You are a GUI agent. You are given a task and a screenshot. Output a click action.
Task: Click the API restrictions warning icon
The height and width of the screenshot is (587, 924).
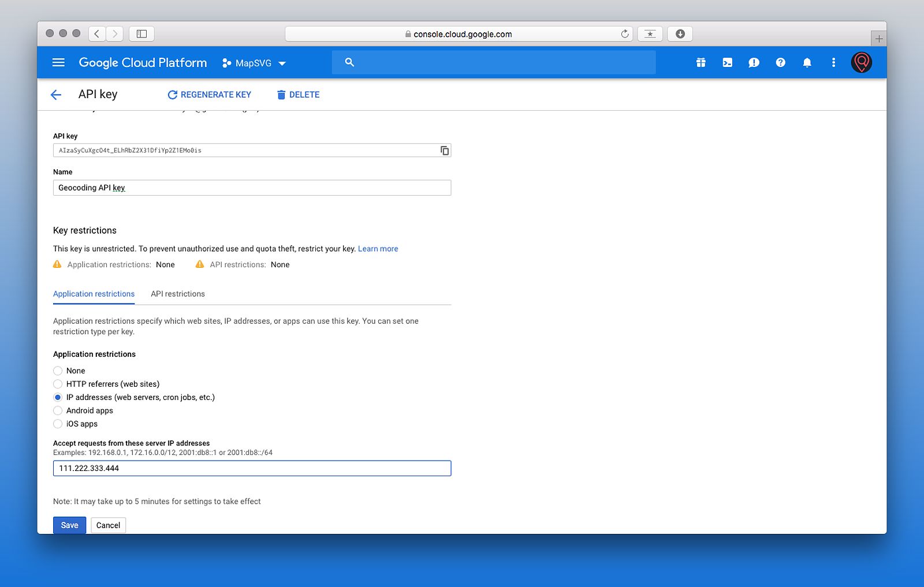click(200, 264)
